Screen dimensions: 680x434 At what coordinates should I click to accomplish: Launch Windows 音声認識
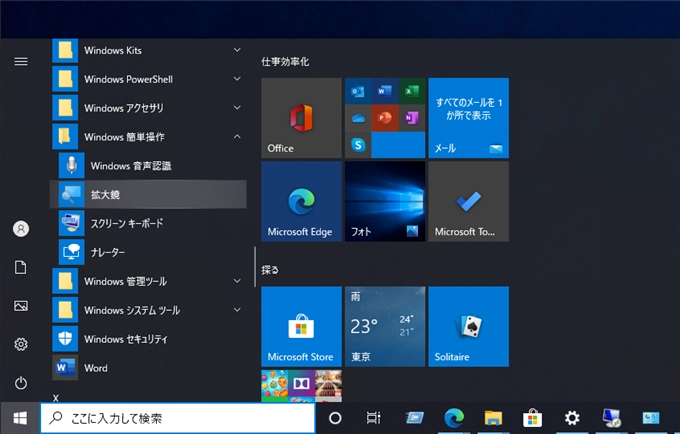pyautogui.click(x=148, y=166)
